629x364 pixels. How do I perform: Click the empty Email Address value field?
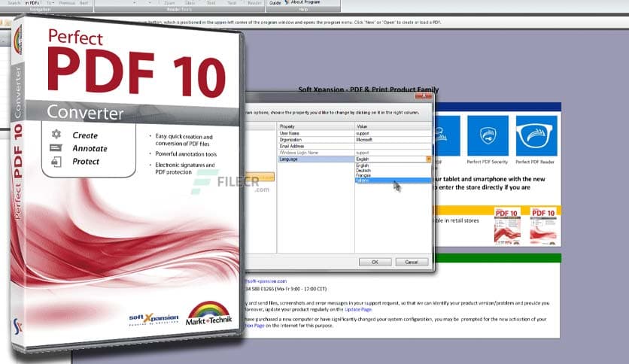coord(393,146)
